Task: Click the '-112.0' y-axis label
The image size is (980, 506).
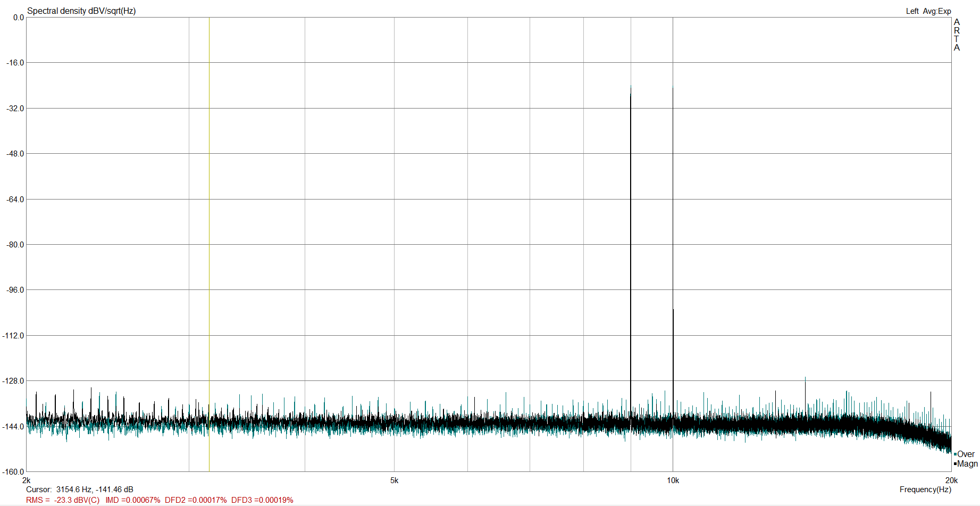Action: point(14,336)
